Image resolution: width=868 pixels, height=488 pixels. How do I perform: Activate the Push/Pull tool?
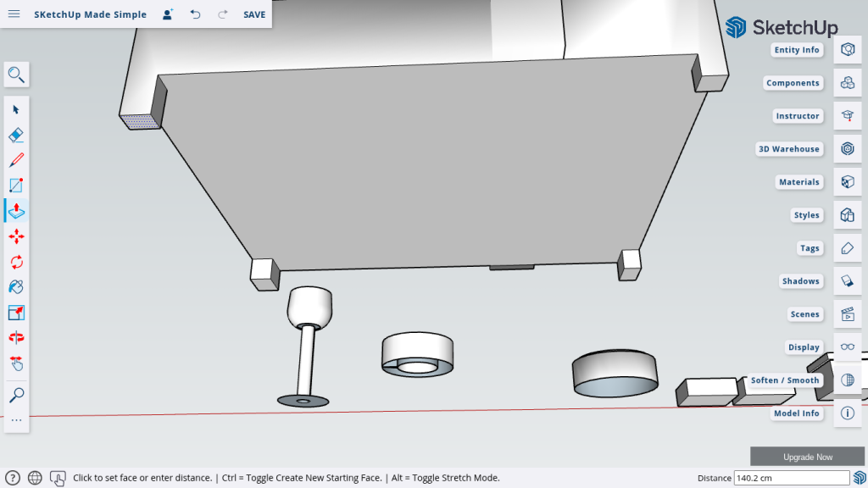tap(16, 210)
